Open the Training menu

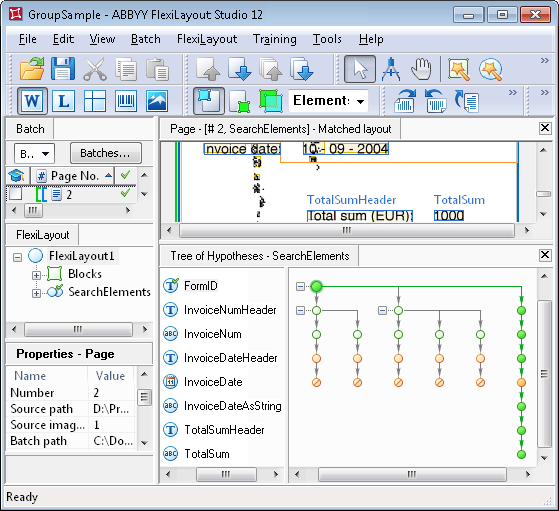pyautogui.click(x=275, y=39)
